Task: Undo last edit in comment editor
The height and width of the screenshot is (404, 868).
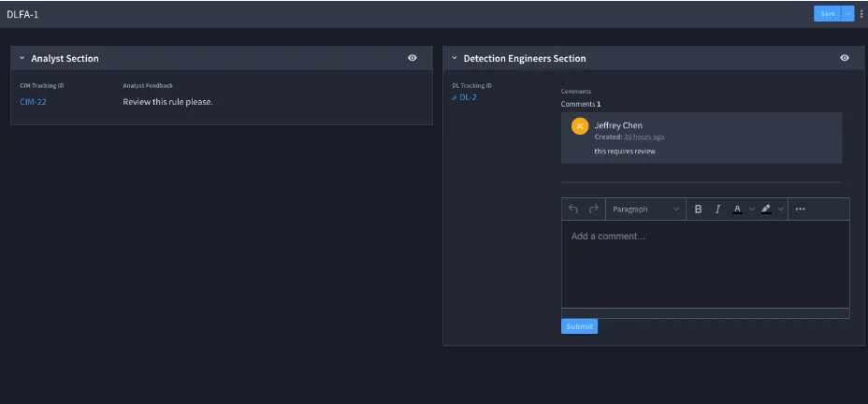Action: click(573, 209)
